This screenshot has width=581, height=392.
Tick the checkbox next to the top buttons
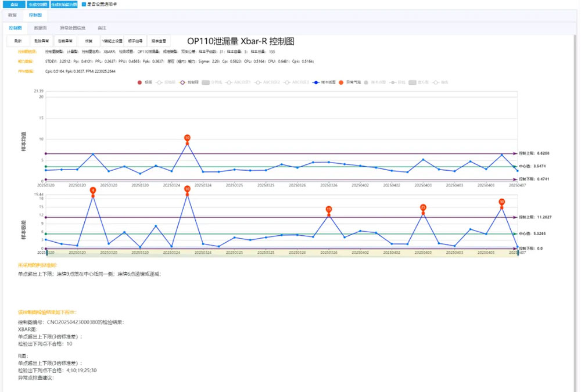pyautogui.click(x=84, y=4)
